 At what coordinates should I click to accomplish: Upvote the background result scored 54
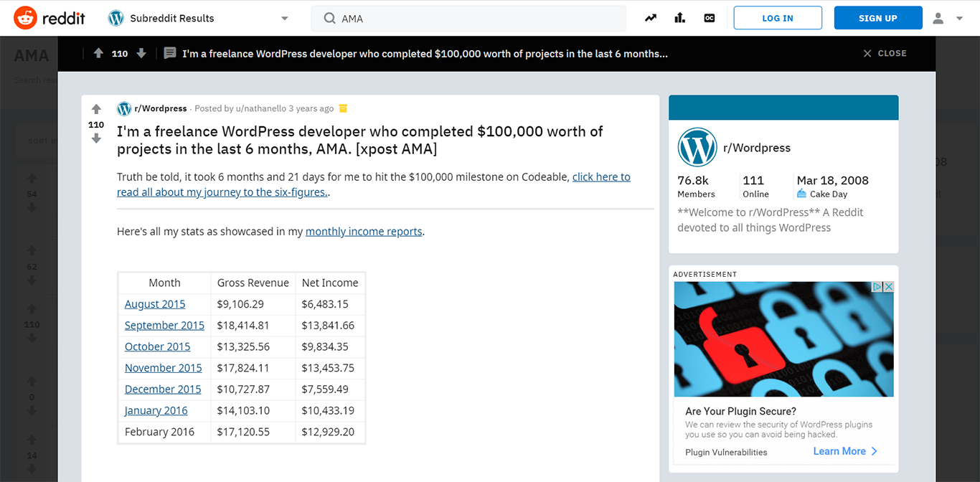coord(32,178)
